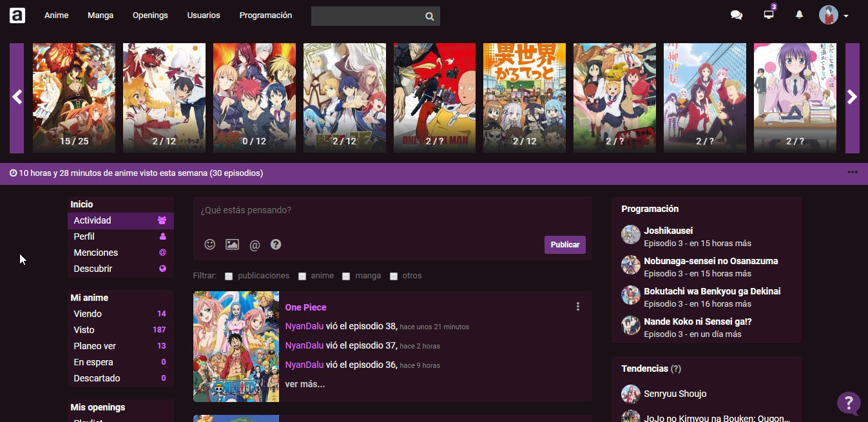
Task: Click the Descubrir globe icon
Action: [x=162, y=269]
